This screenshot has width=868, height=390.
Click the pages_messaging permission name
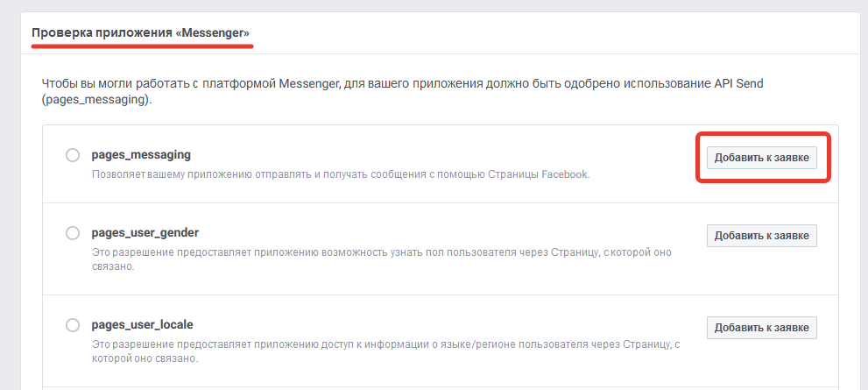(141, 154)
